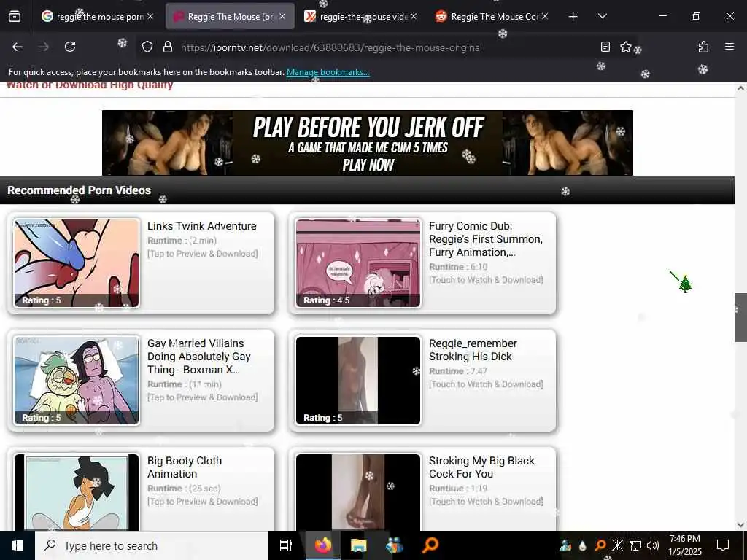Click the thumbnail rated 4.5
747x560 pixels.
[x=357, y=262]
